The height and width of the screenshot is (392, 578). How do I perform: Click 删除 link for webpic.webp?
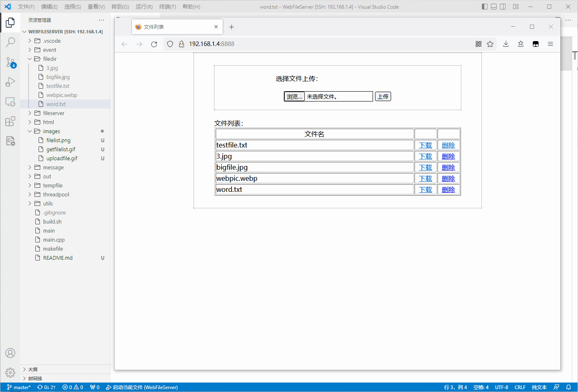pos(449,178)
